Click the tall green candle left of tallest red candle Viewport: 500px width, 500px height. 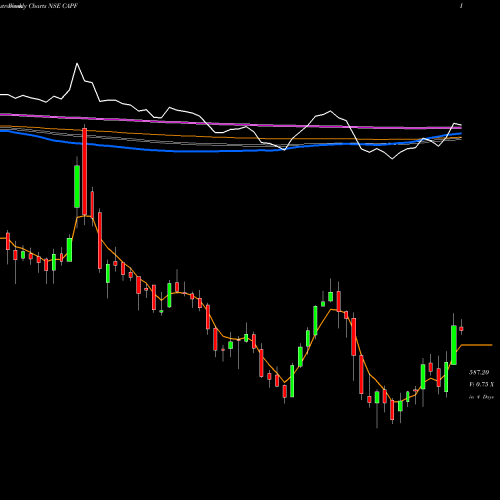click(77, 187)
